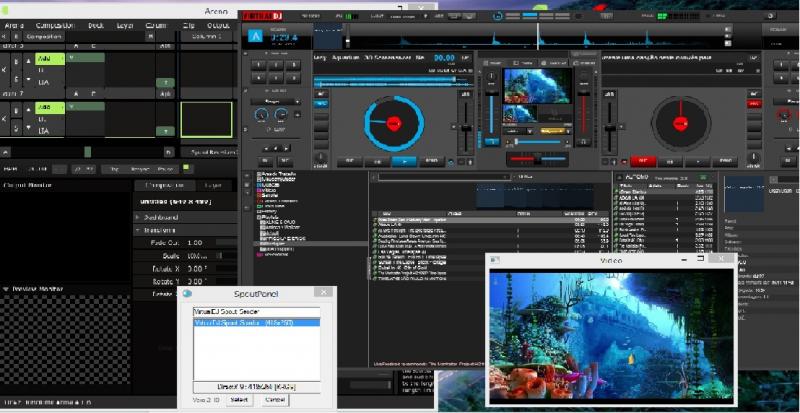
Task: Click the red button on right deck
Action: coord(643,161)
